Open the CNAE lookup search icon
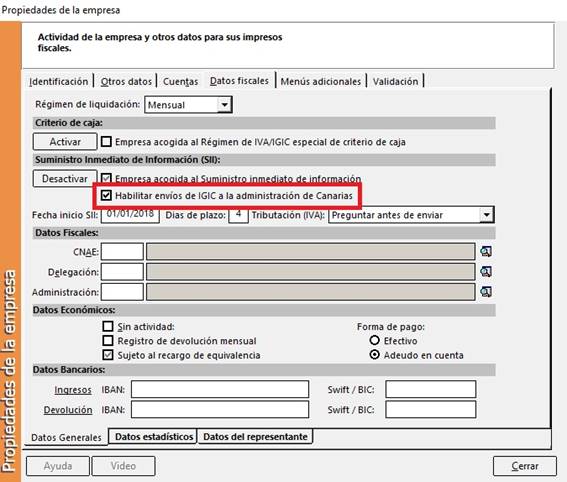Viewport: 567px width, 482px height. click(486, 252)
